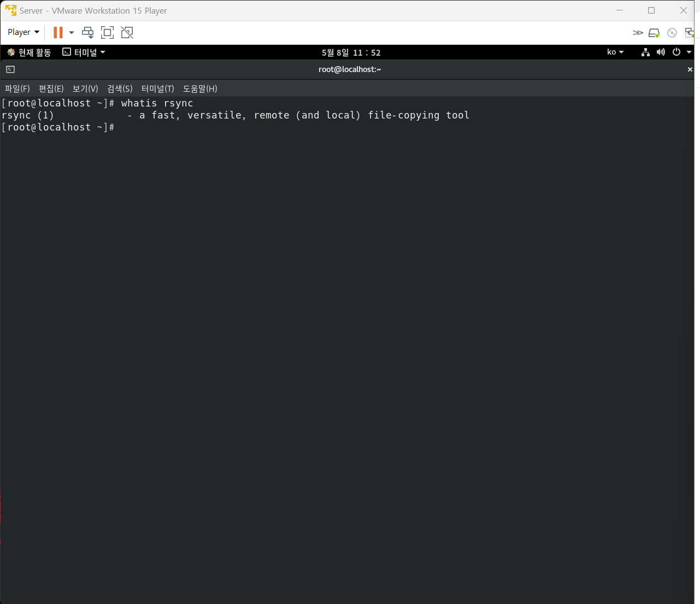Open the Player menu dropdown
Screen dimensions: 700x604
23,32
